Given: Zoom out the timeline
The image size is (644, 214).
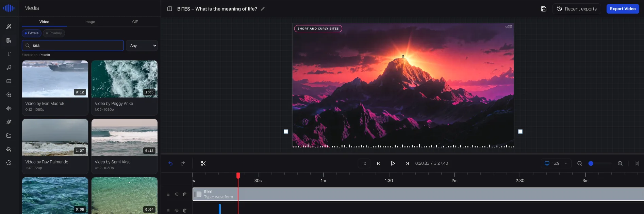Looking at the screenshot, I should 580,163.
